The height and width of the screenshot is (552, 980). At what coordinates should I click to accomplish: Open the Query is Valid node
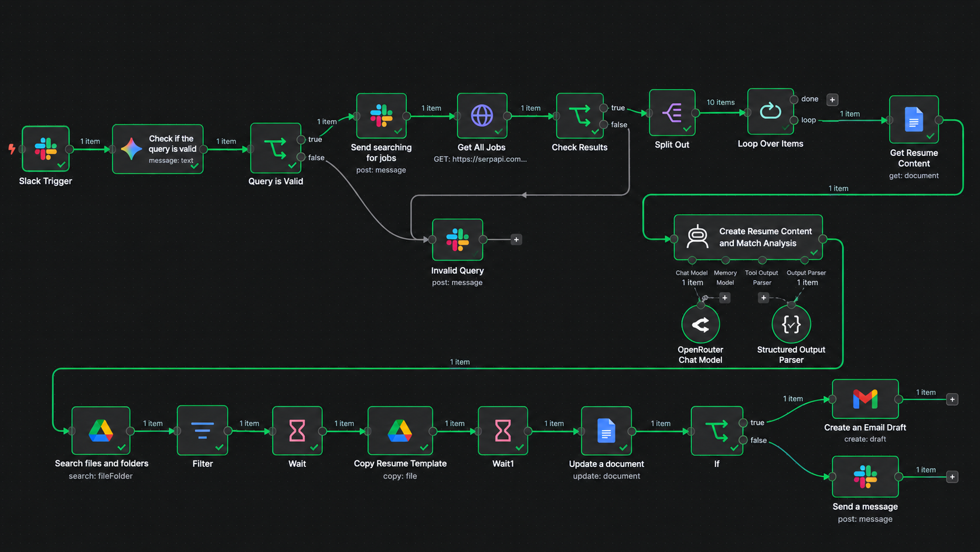pos(275,148)
